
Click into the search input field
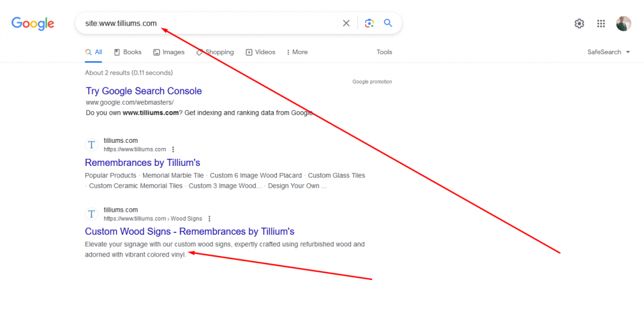(213, 23)
